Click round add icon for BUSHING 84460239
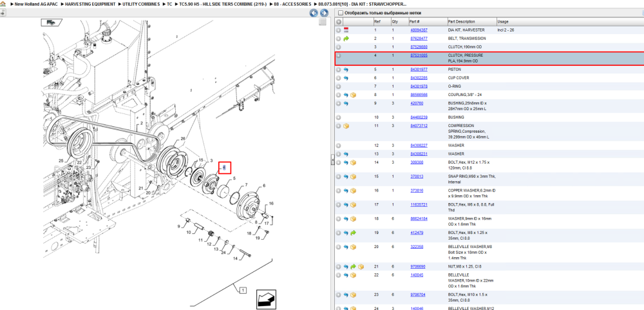The height and width of the screenshot is (310, 644). coord(339,117)
